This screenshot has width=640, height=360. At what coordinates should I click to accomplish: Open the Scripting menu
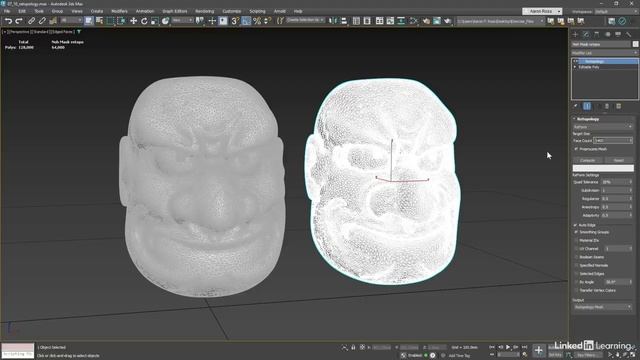tap(257, 11)
